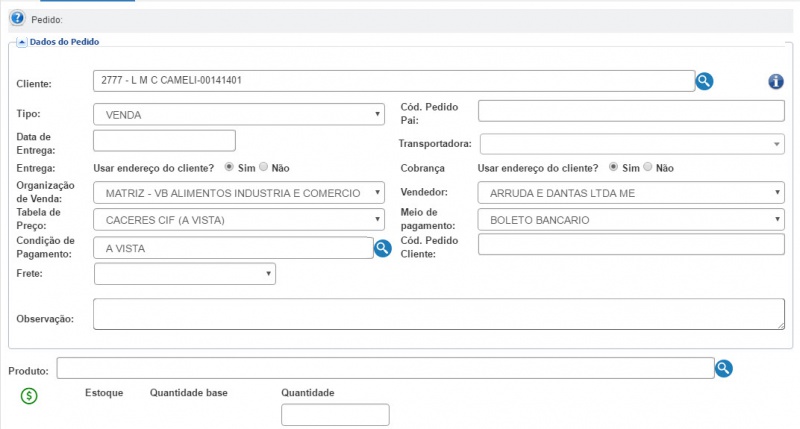Focus the Data de Entrega field
This screenshot has height=429, width=800.
164,140
